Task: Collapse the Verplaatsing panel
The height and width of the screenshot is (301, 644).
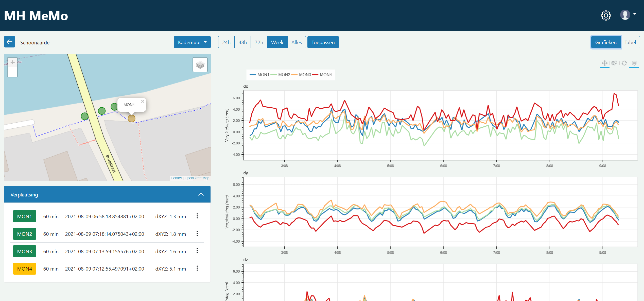Action: pyautogui.click(x=201, y=194)
